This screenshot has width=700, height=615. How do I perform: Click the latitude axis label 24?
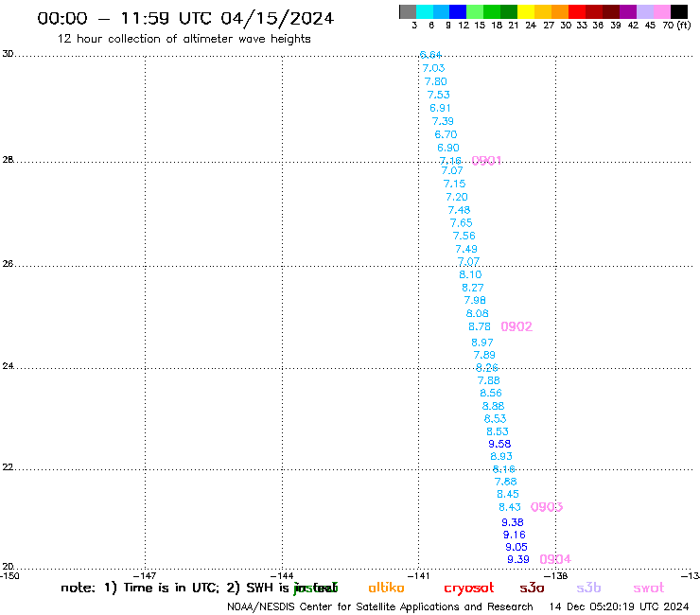point(8,366)
